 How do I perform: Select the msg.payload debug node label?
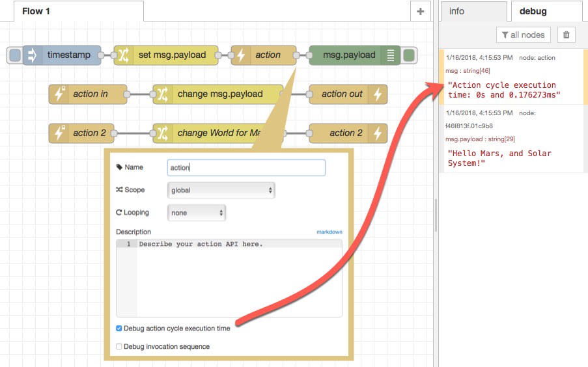[x=349, y=55]
